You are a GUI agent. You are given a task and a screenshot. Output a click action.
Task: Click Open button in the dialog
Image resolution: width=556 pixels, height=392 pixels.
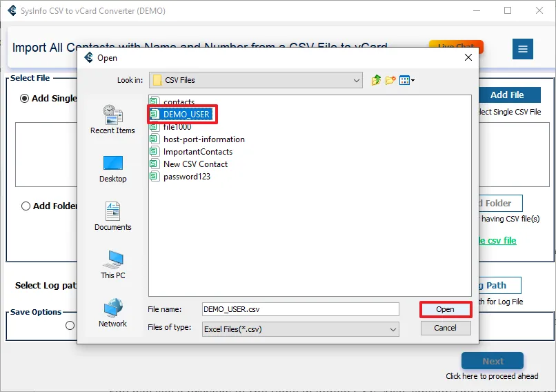(446, 309)
